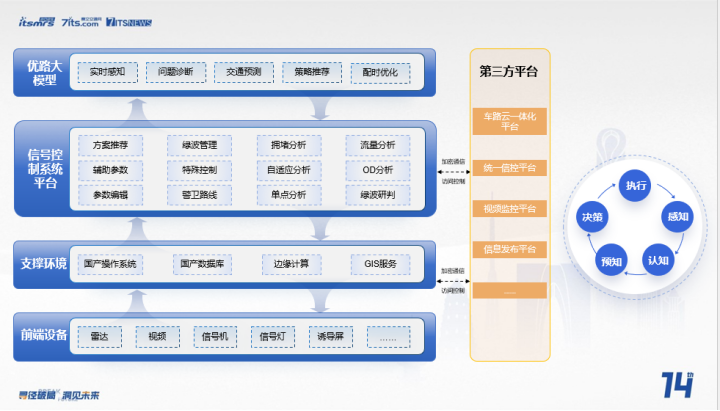The height and width of the screenshot is (411, 720).
Task: Click the 流量分析 box
Action: click(x=378, y=145)
